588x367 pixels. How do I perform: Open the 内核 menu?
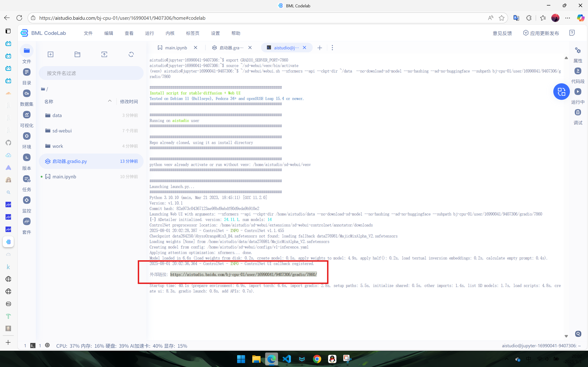click(170, 33)
